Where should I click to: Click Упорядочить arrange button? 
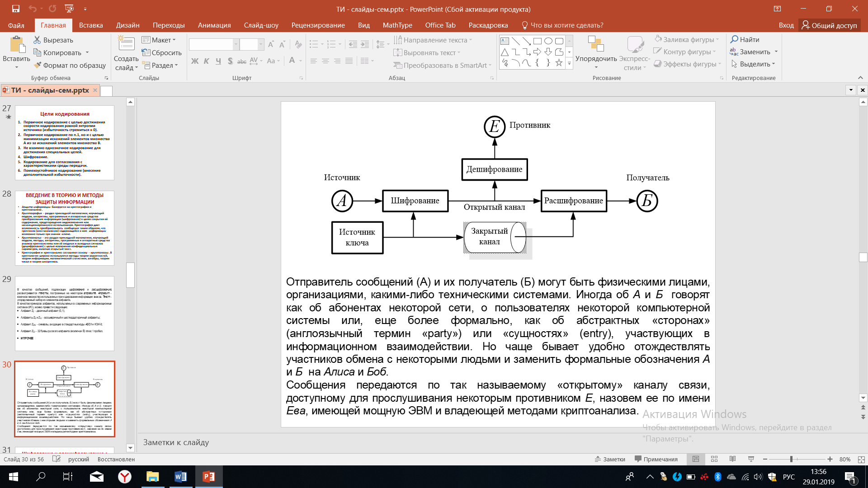click(596, 52)
